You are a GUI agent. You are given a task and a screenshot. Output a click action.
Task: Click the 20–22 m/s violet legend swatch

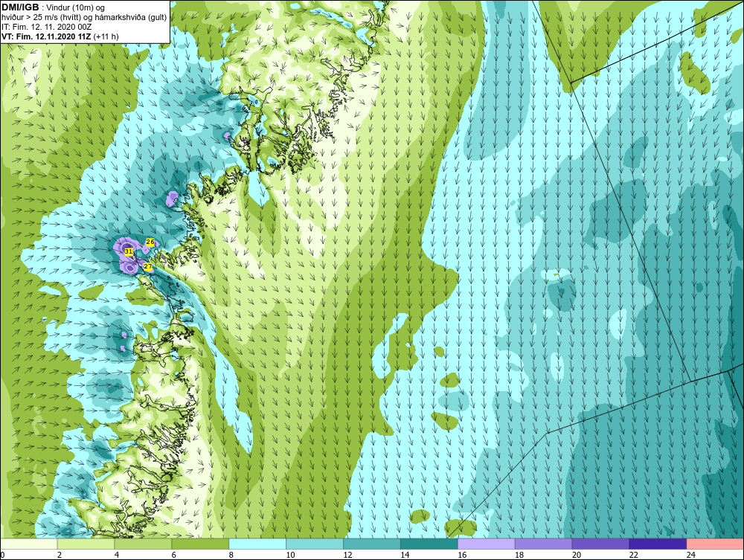click(x=600, y=544)
